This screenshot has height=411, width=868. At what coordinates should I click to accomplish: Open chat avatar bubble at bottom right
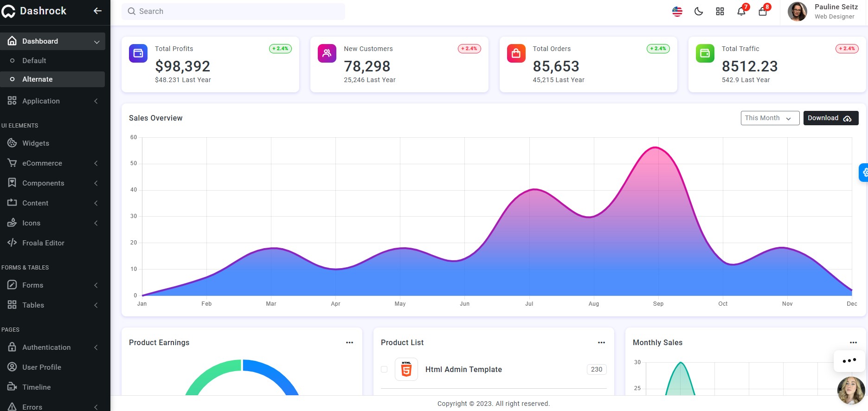tap(851, 390)
